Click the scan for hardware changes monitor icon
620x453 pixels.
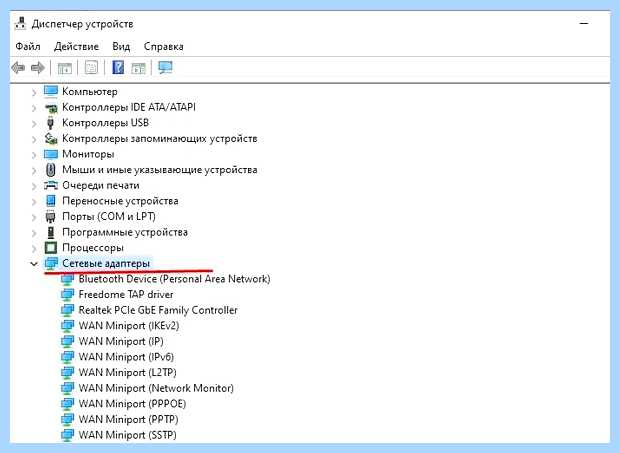point(165,68)
